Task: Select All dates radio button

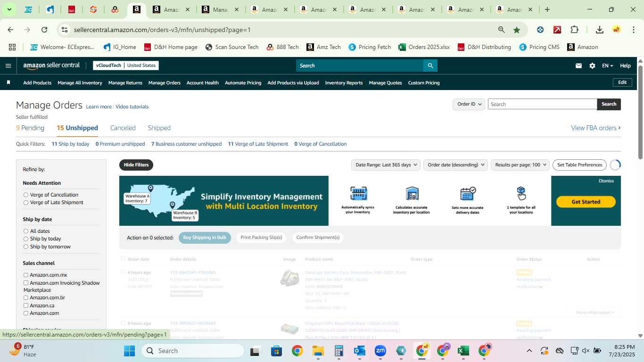Action: 26,231
